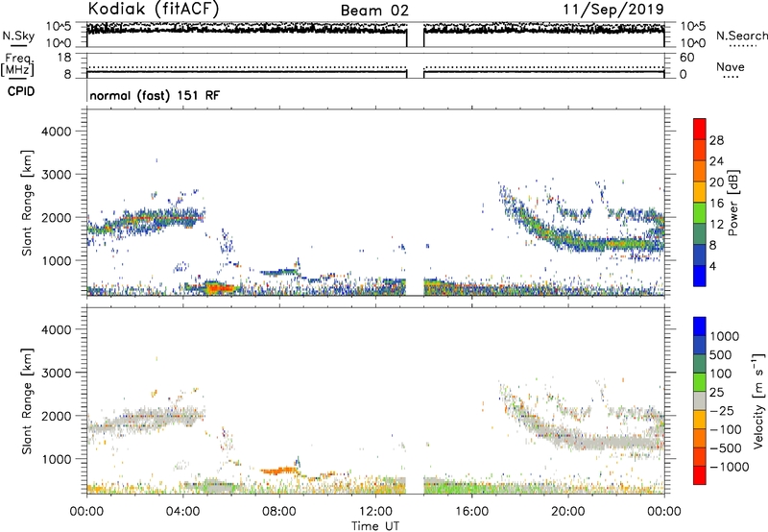768x532 pixels.
Task: Click the "18" frequency axis tick
Action: 63,58
